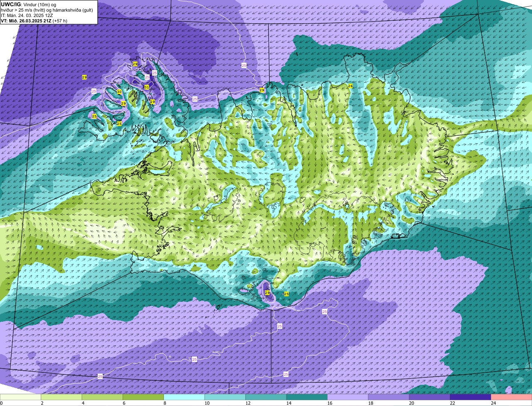Click the legend tick label "10"
Viewport: 532px width, 406px height.
pos(207,403)
